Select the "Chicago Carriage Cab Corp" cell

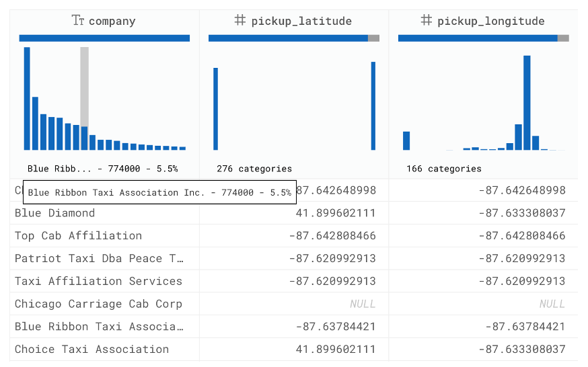click(98, 304)
